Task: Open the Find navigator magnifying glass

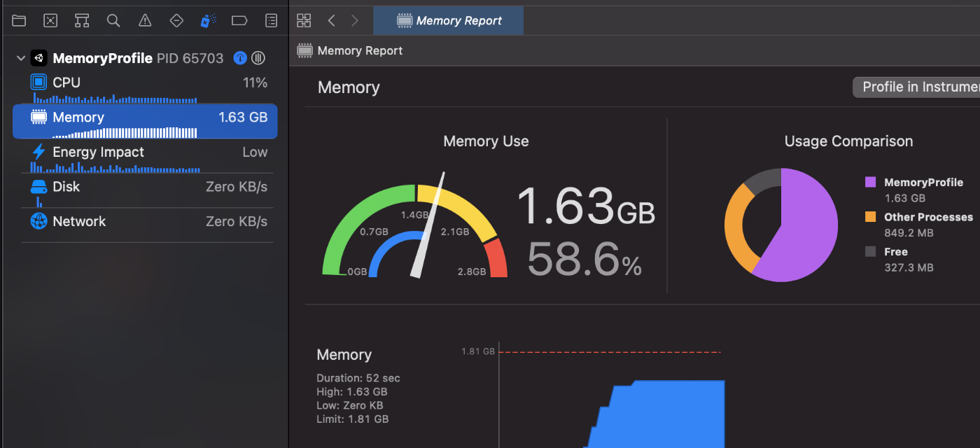Action: 113,20
